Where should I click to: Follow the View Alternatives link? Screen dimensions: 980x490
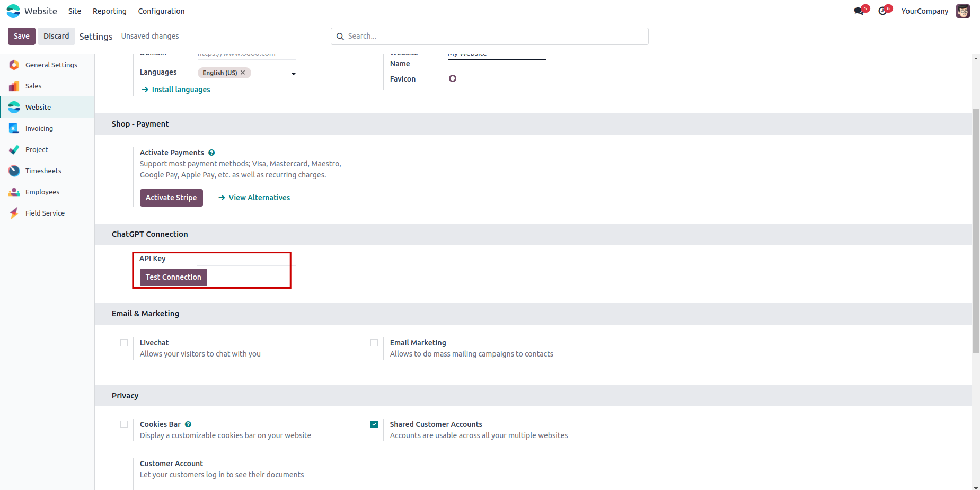pos(259,198)
